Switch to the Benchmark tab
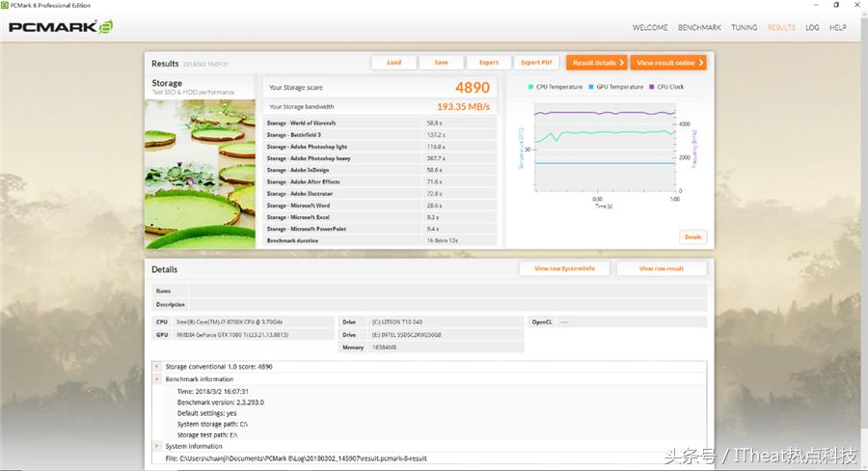The width and height of the screenshot is (868, 471). (x=699, y=28)
